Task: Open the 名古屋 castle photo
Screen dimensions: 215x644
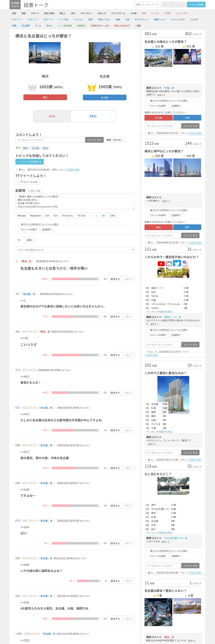Action: pos(105,52)
